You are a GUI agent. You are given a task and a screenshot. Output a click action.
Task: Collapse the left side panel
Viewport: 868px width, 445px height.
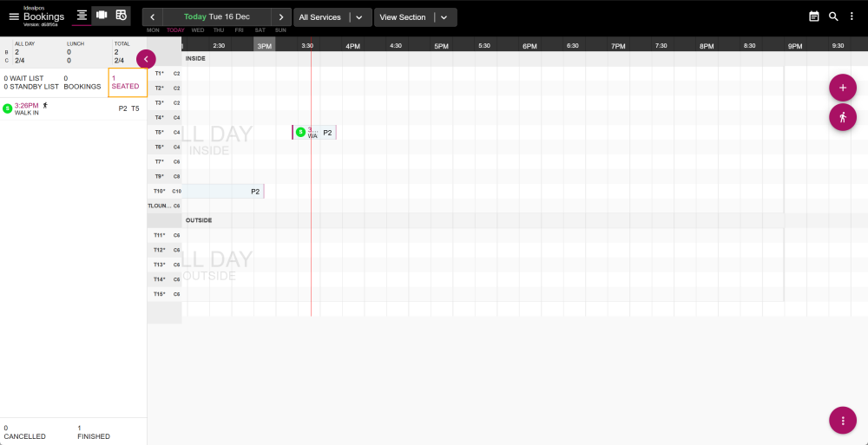(x=146, y=59)
